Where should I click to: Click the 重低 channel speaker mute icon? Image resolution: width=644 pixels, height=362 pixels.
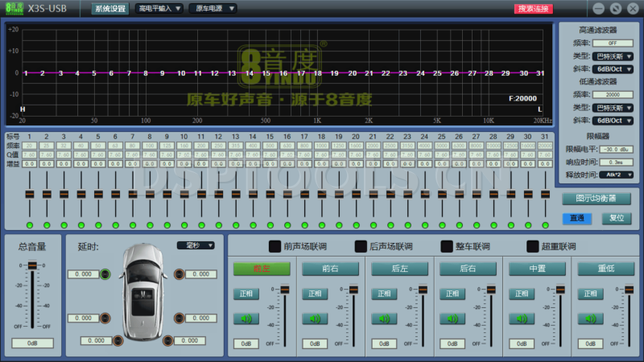[x=590, y=319]
